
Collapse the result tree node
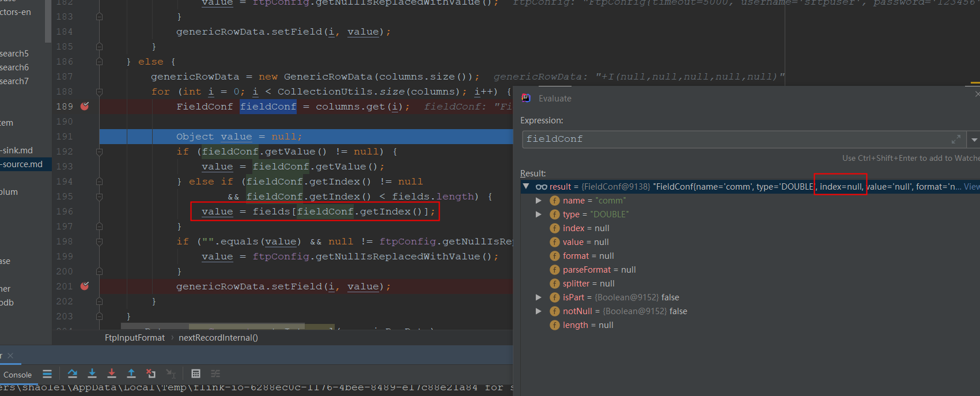tap(526, 186)
